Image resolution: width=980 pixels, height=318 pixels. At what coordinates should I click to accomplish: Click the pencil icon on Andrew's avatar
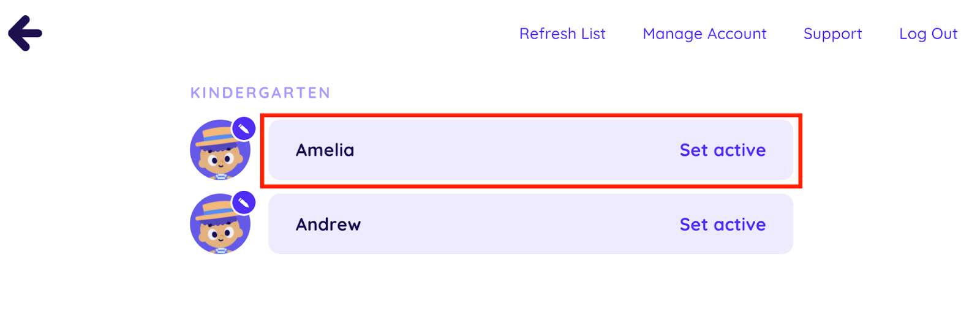click(244, 202)
